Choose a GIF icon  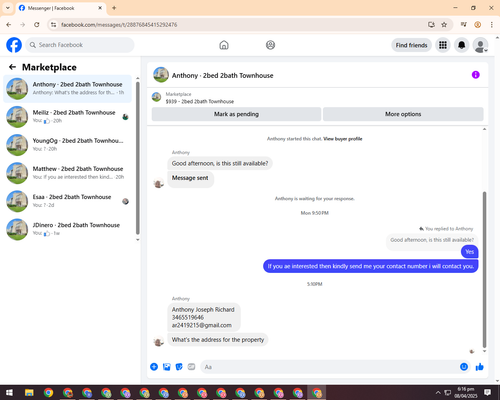pyautogui.click(x=191, y=367)
